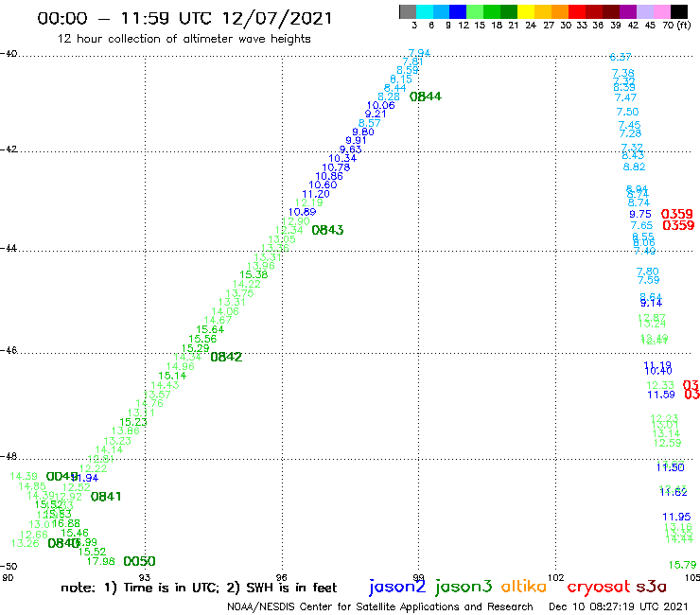Click the NOAA/NESDIS credit line
The height and width of the screenshot is (615, 700).
(380, 607)
